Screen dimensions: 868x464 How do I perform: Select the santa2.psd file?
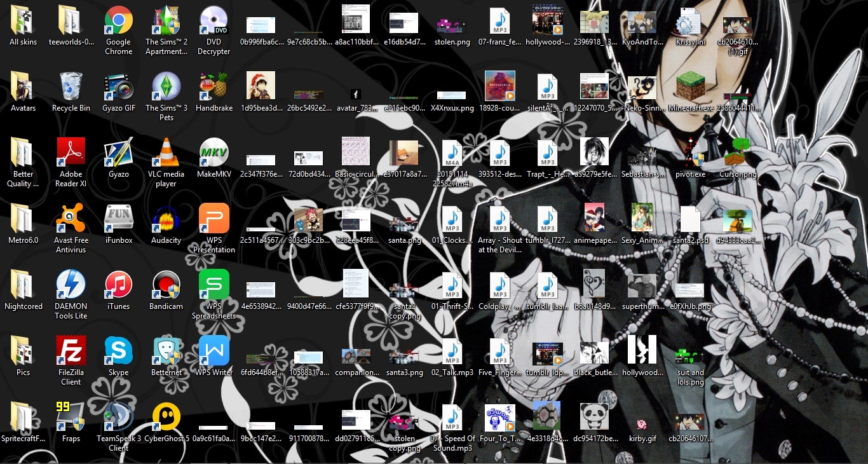(x=690, y=219)
